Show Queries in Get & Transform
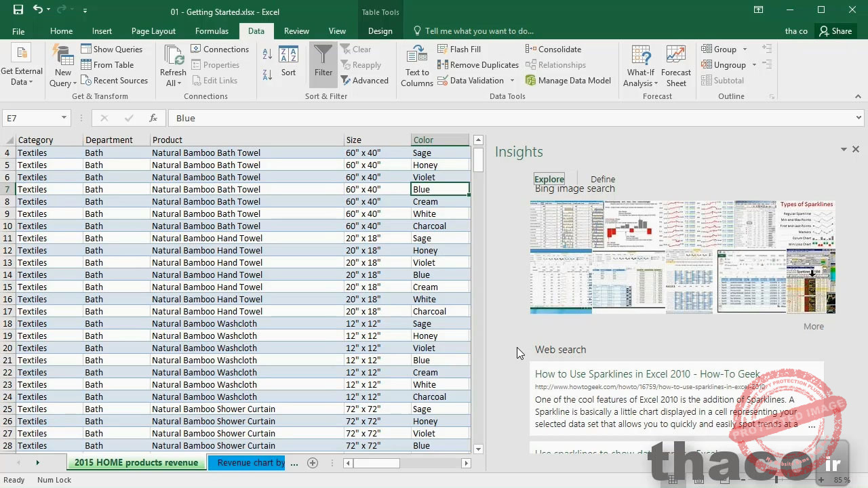Viewport: 868px width, 488px height. [x=112, y=49]
